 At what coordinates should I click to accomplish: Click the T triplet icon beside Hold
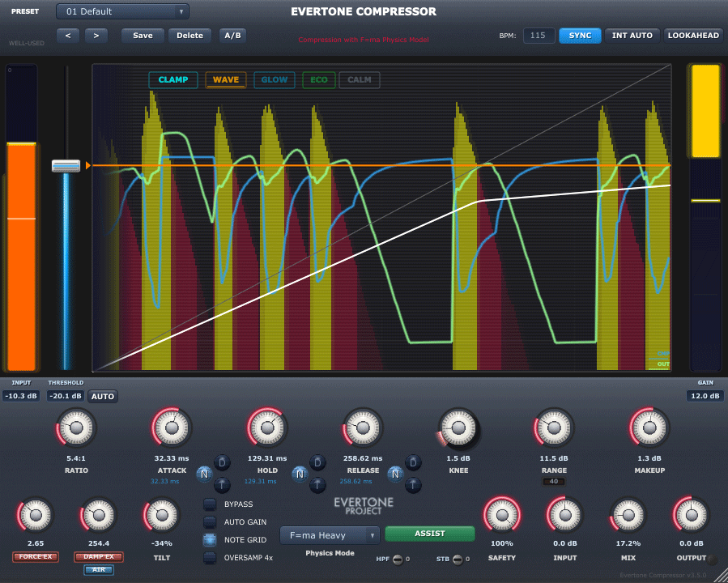317,485
